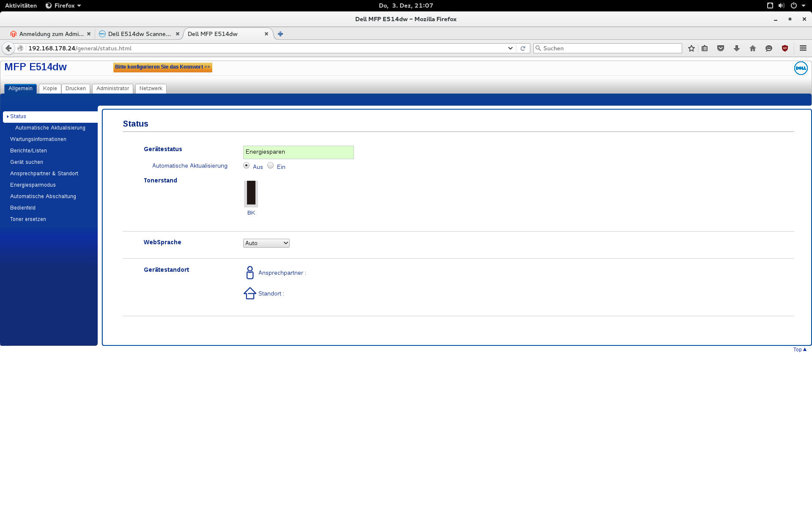Screen dimensions: 812x508
Task: Close the Anmeldung zum Admin tab
Action: [89, 34]
